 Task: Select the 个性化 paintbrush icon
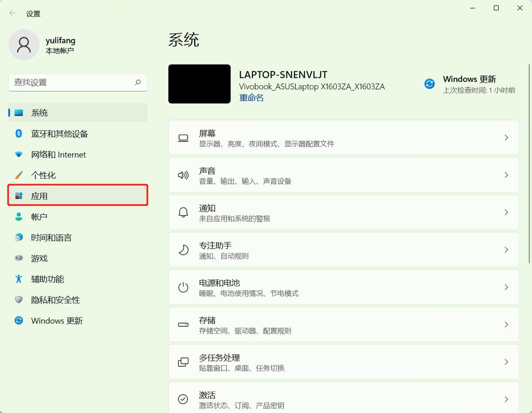click(x=18, y=175)
